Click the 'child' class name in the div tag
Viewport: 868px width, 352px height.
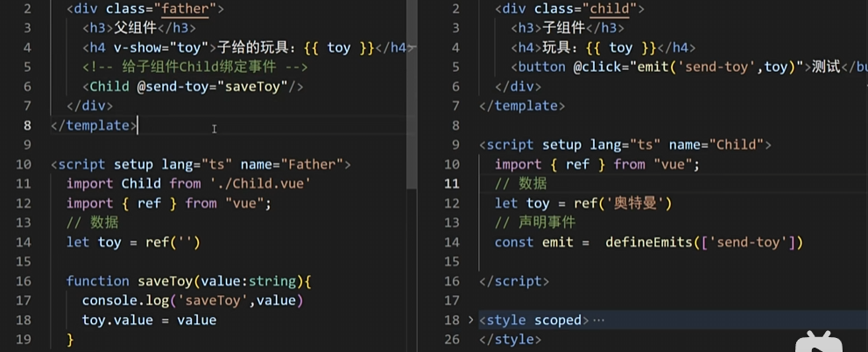[610, 9]
